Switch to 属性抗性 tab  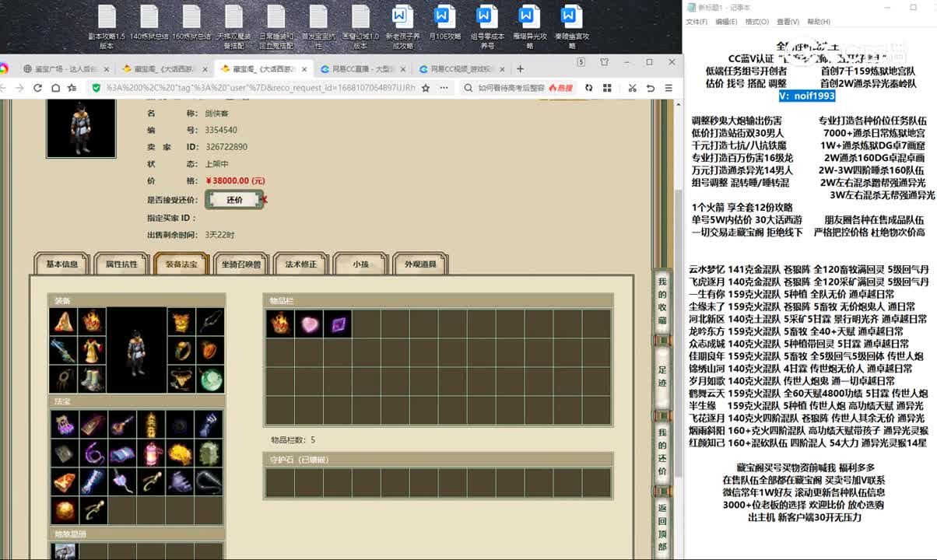pos(121,264)
